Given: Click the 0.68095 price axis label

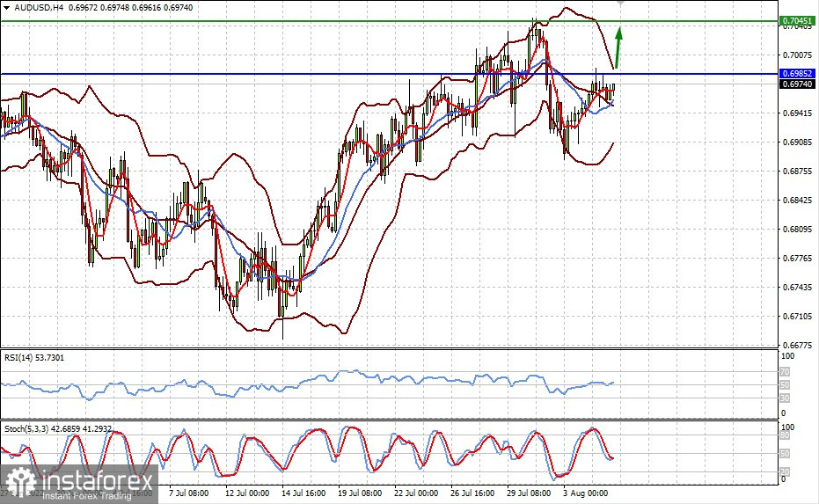Looking at the screenshot, I should 797,229.
